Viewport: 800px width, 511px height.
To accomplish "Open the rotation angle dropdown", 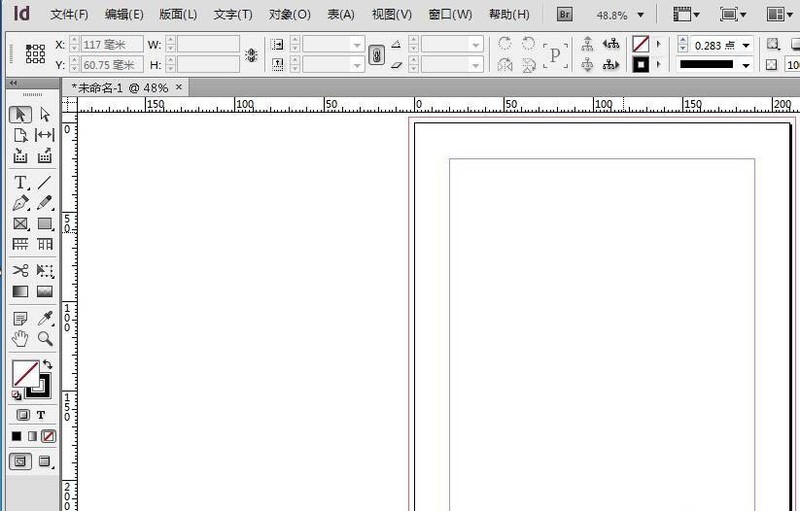I will click(x=477, y=45).
